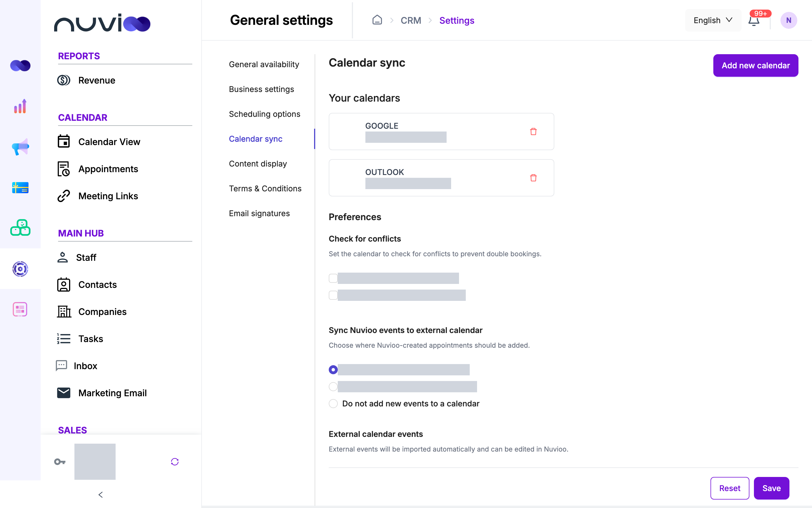Click the Reset button
The height and width of the screenshot is (508, 812).
[729, 488]
